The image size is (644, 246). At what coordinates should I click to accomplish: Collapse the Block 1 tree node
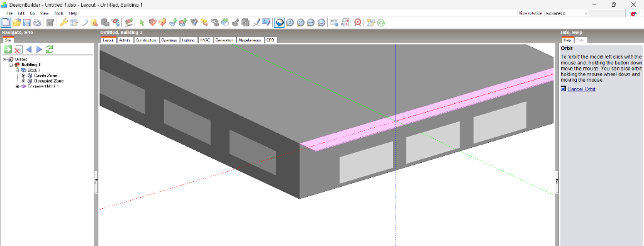(17, 70)
